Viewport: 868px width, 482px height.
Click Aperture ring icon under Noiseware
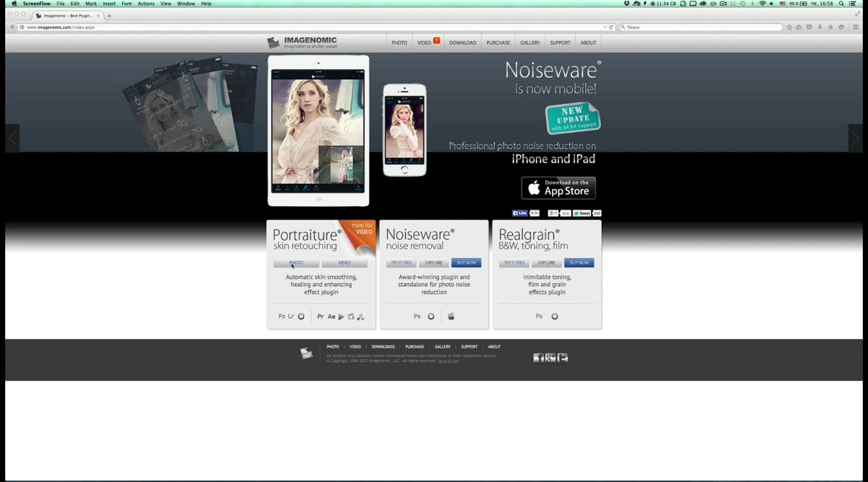431,317
